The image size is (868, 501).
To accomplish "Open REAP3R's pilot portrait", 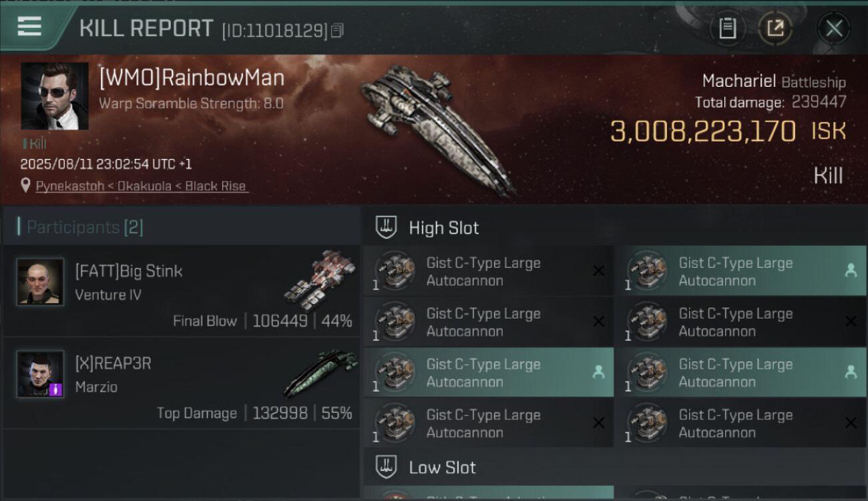I will point(40,373).
